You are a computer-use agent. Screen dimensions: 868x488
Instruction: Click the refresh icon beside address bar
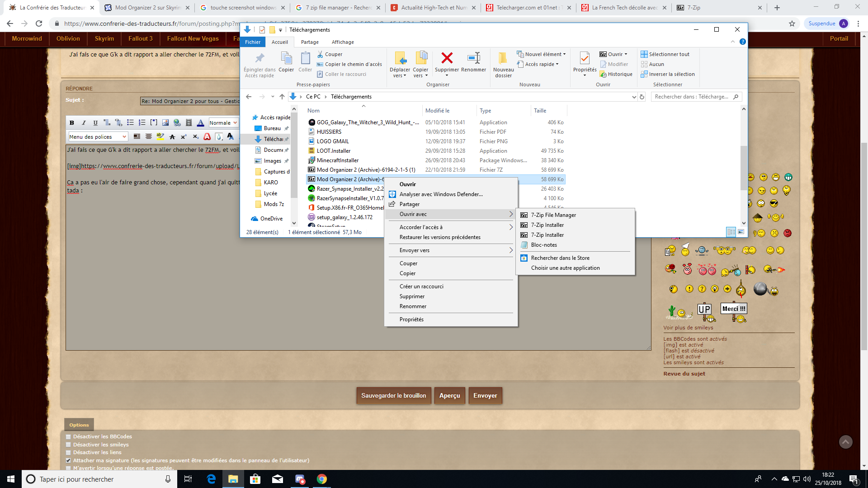(642, 97)
